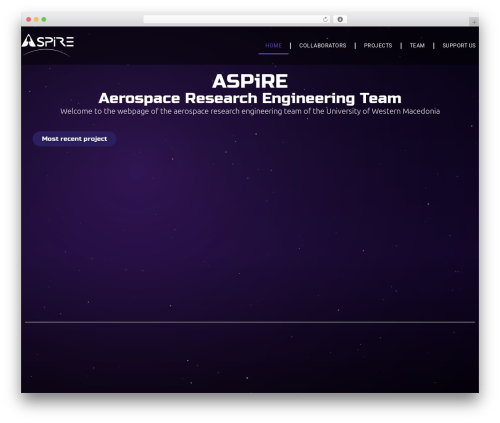Reload the page with the refresh icon
This screenshot has width=500, height=423.
click(325, 20)
